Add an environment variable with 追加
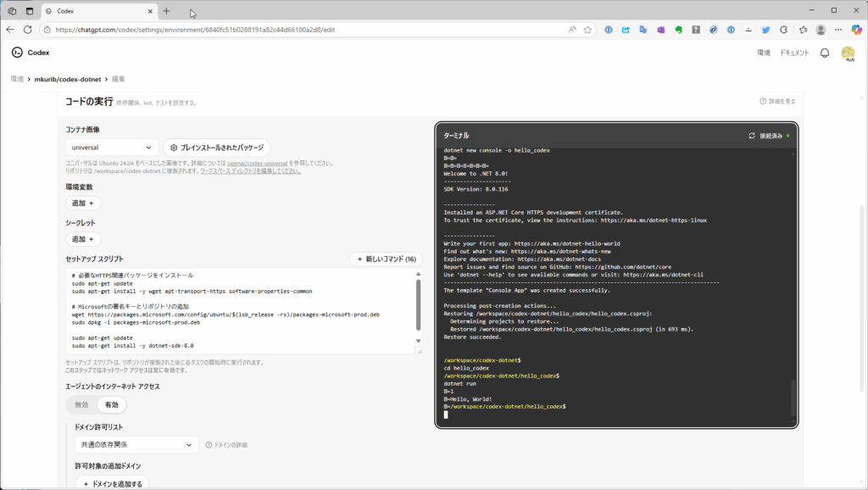This screenshot has height=490, width=868. pyautogui.click(x=83, y=203)
